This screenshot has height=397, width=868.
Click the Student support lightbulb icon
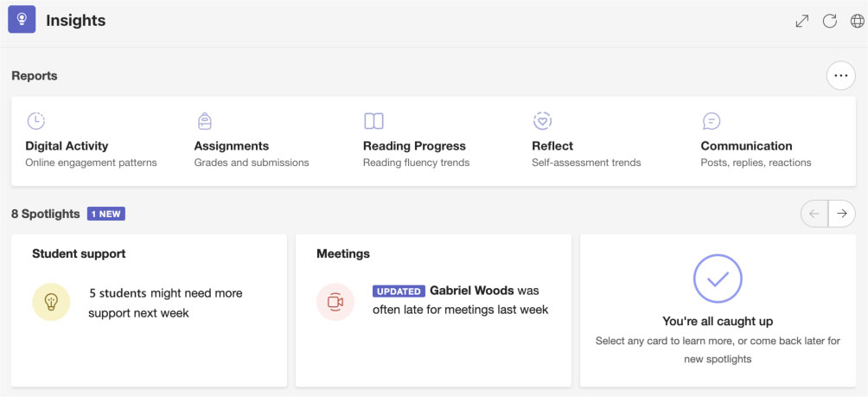pyautogui.click(x=51, y=302)
